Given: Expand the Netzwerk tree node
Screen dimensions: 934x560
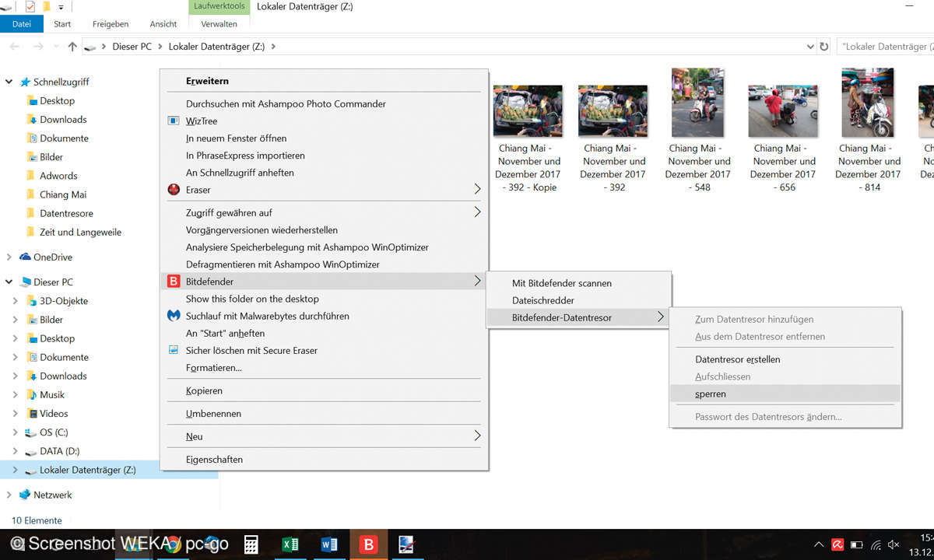Looking at the screenshot, I should [9, 495].
